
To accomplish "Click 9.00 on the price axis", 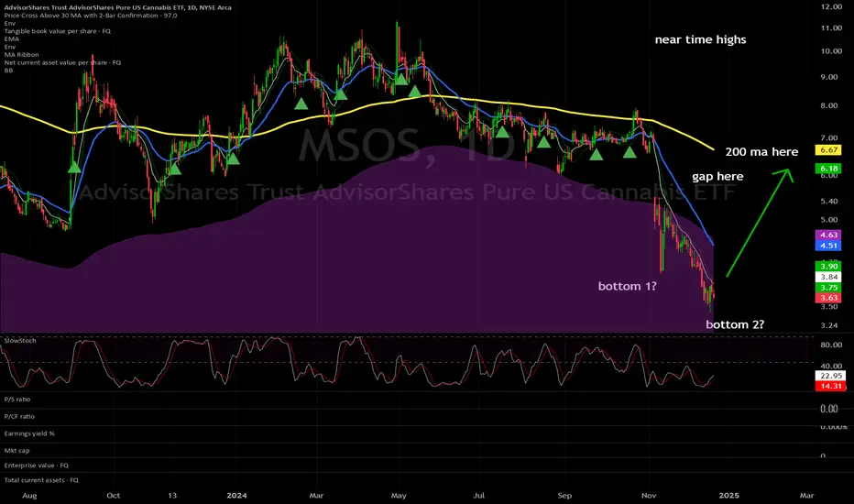I will (x=829, y=77).
